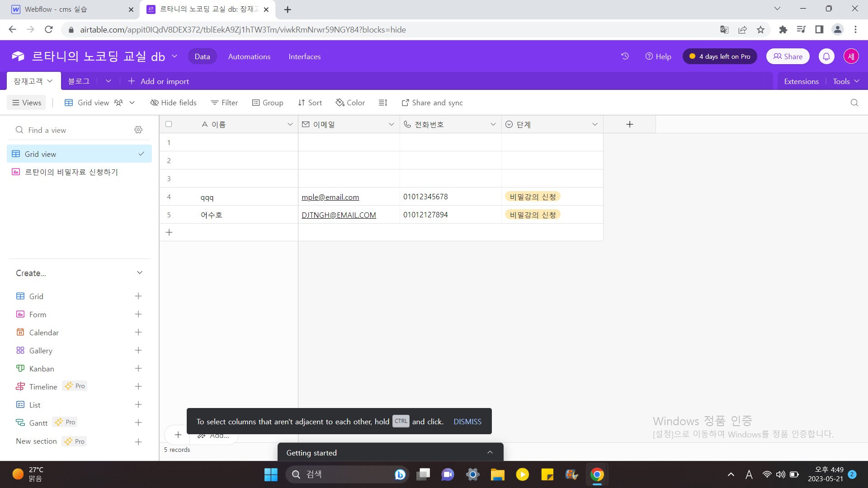Open Grid view options dropdown
Screen dimensions: 868x488
[132, 103]
